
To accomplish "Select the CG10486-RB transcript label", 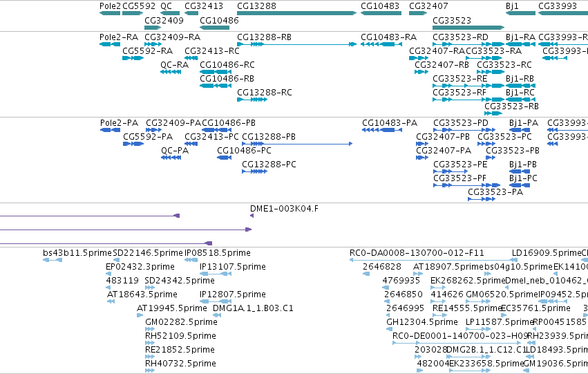I will [x=227, y=79].
